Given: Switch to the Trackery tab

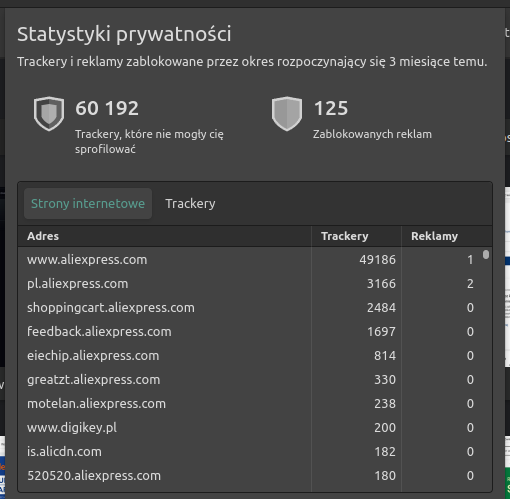Looking at the screenshot, I should tap(190, 204).
